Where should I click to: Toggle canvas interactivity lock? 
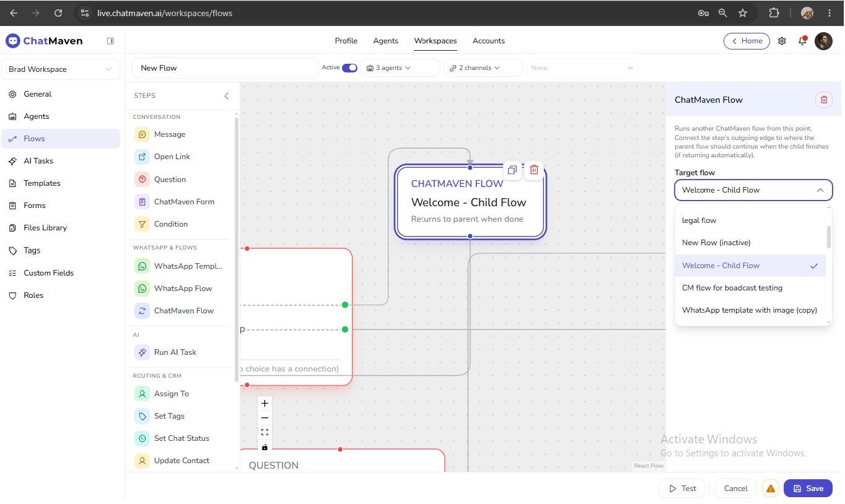pyautogui.click(x=265, y=447)
